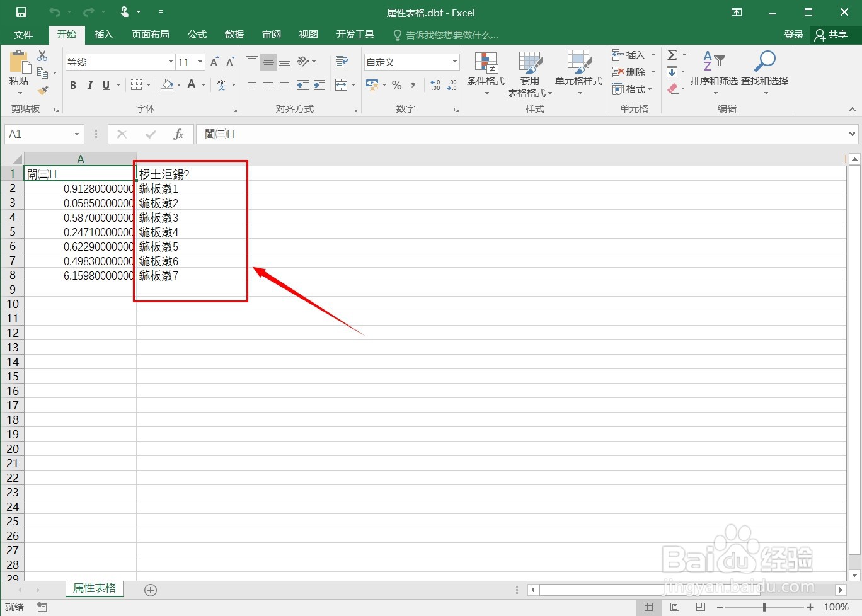Apply font color letter A

pyautogui.click(x=192, y=84)
